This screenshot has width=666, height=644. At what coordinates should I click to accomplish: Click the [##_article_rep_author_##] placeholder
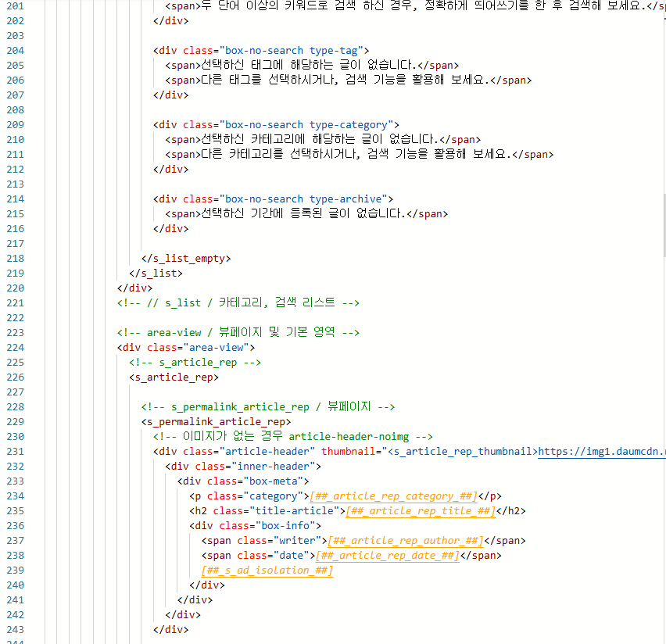click(x=406, y=541)
